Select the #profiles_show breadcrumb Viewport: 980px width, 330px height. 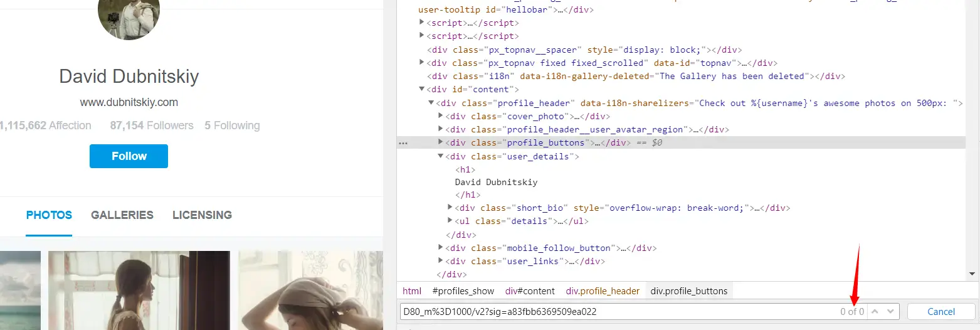pos(463,291)
